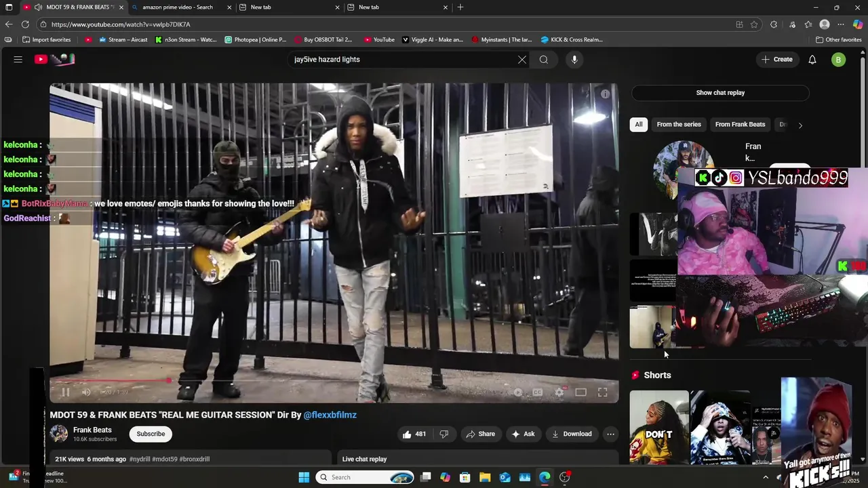Add page to favorites star
The image size is (868, 488).
point(754,24)
